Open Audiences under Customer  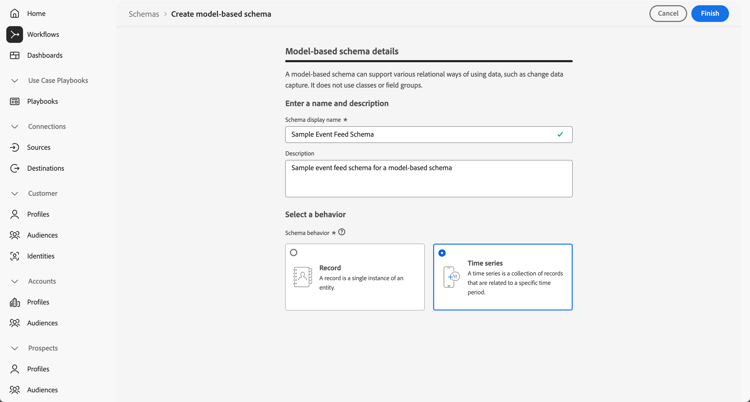[x=42, y=236]
